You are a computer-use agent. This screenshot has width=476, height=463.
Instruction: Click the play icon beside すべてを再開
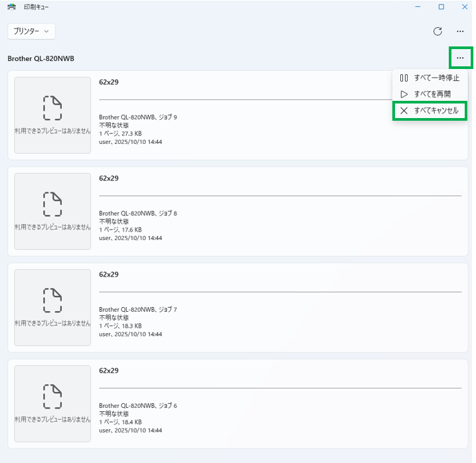click(x=404, y=94)
